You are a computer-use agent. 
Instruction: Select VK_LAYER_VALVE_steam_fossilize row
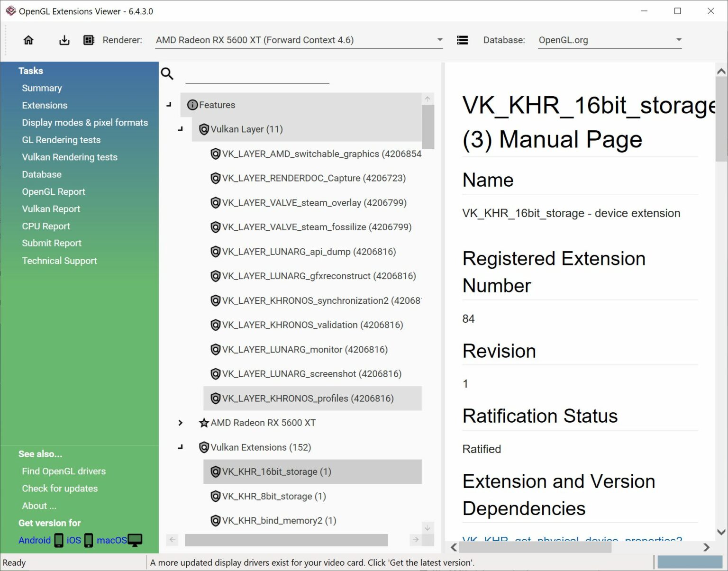pyautogui.click(x=312, y=227)
